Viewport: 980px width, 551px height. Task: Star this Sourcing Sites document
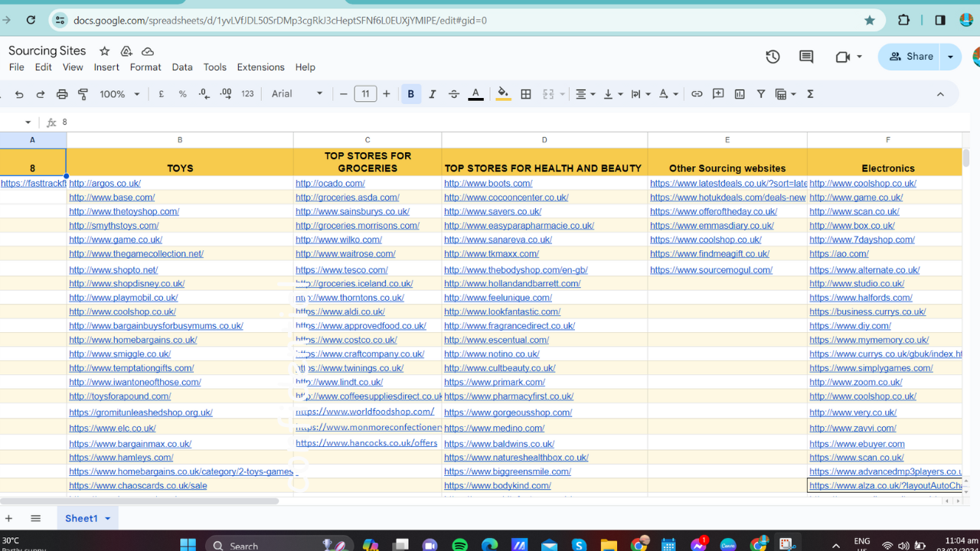pos(105,51)
